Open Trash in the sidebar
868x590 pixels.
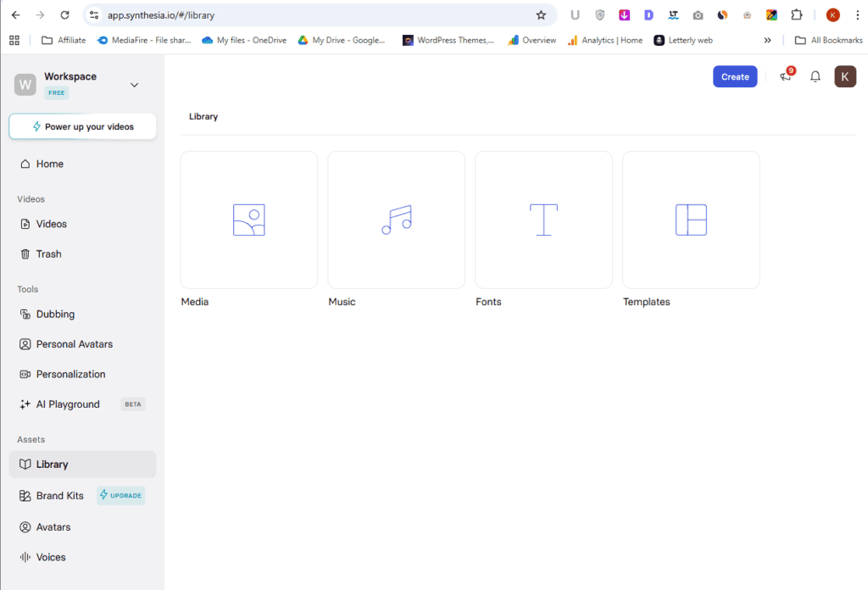pos(82,254)
